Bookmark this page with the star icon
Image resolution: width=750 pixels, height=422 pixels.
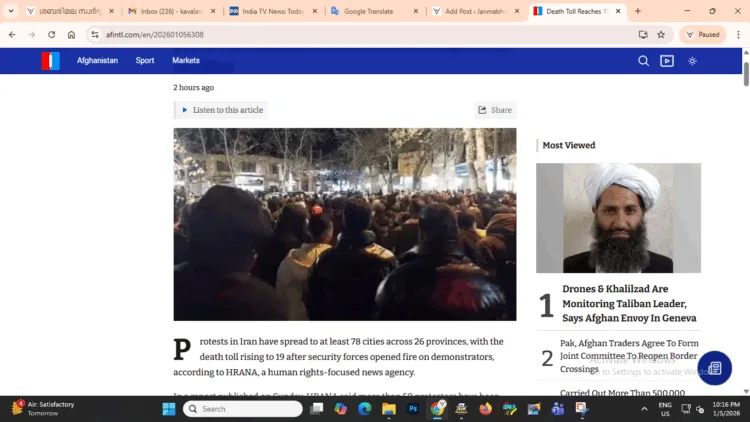661,34
